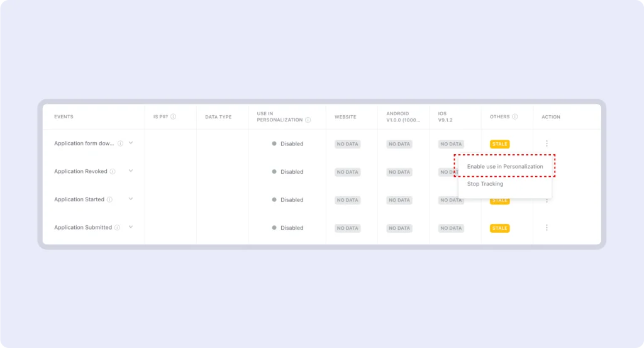The width and height of the screenshot is (644, 348).
Task: Click info icon next to Use in Personalization header
Action: click(308, 120)
